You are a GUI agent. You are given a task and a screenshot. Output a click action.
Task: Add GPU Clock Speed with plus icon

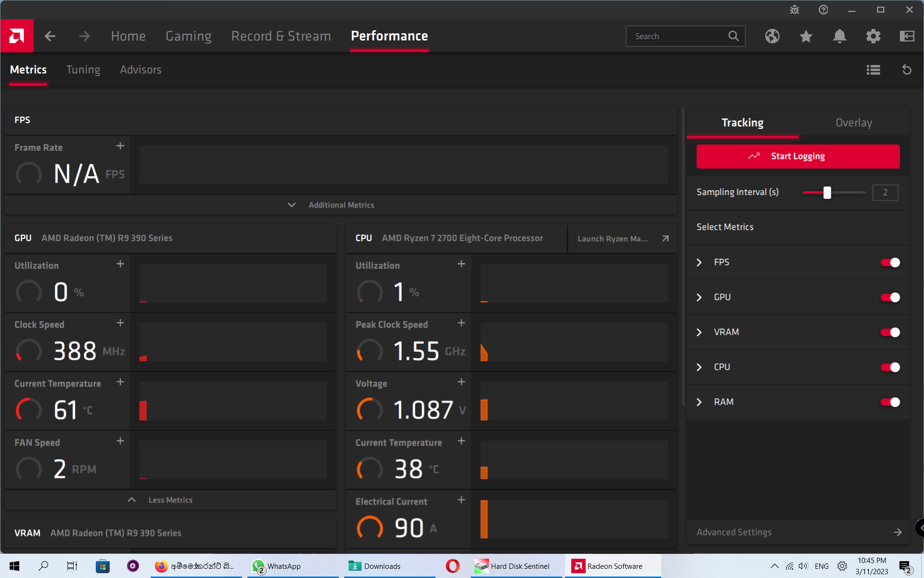[x=120, y=323]
